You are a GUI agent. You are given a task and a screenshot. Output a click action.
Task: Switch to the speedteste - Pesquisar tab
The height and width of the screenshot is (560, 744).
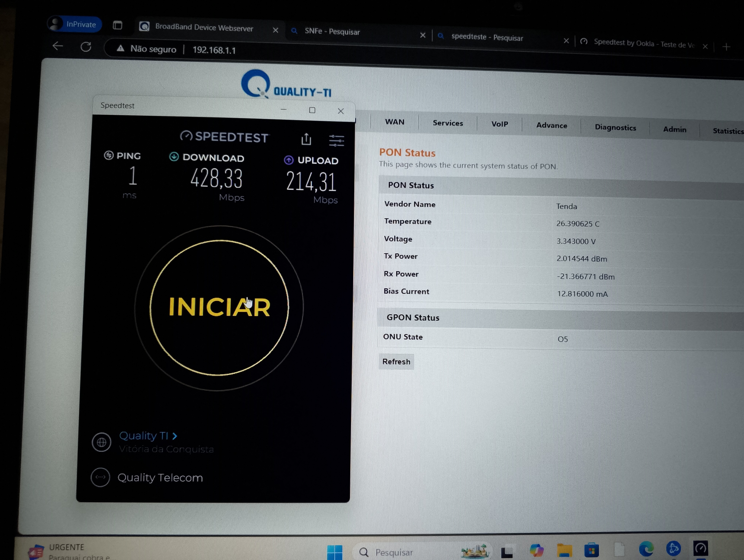pos(487,37)
